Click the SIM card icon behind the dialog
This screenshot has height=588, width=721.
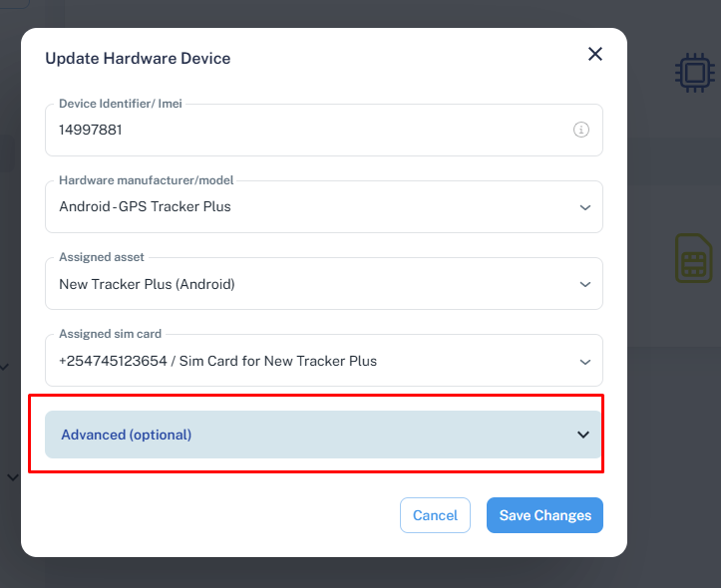[694, 258]
